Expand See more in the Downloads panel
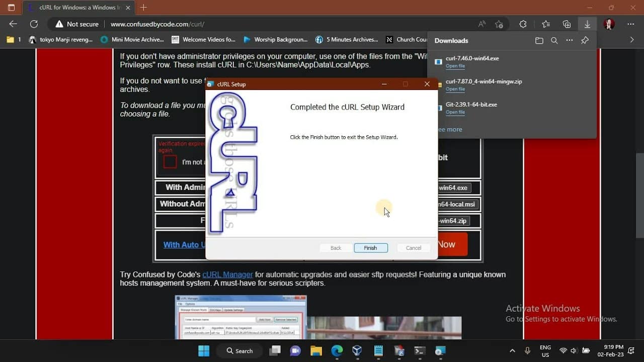644x362 pixels. (x=449, y=129)
